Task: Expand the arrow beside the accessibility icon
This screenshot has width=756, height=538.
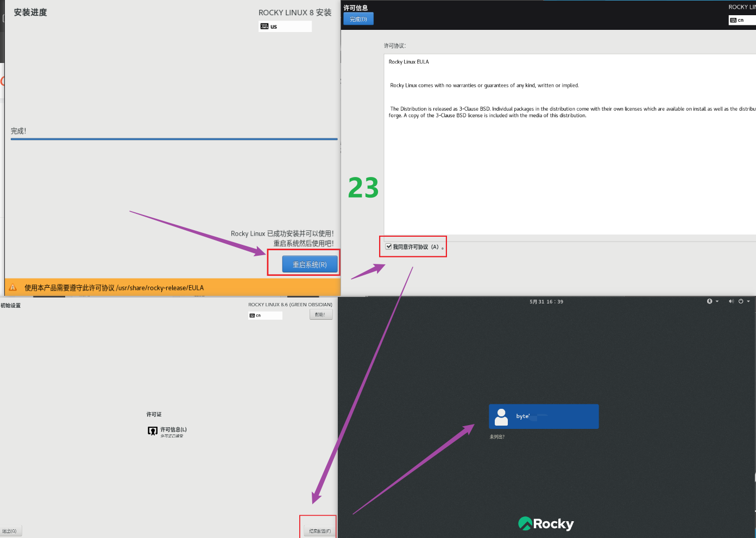Action: click(717, 301)
